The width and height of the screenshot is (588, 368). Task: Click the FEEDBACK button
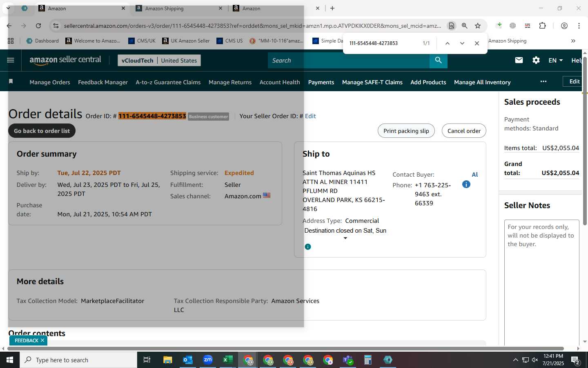[x=26, y=340]
